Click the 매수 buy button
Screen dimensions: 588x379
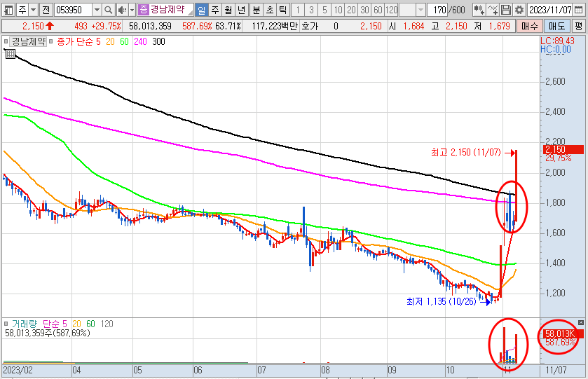tap(530, 26)
